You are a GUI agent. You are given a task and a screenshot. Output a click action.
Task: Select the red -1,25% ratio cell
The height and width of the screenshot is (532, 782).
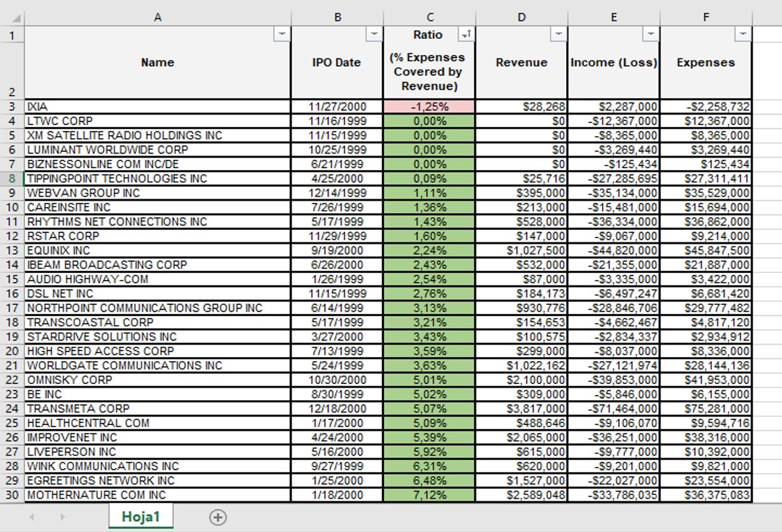429,107
